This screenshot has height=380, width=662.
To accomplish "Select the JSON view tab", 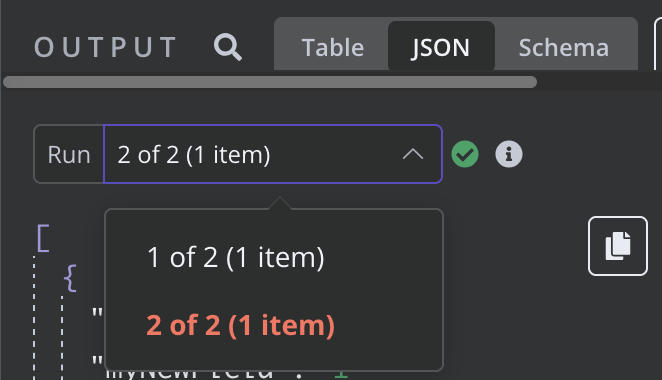I will [x=441, y=47].
